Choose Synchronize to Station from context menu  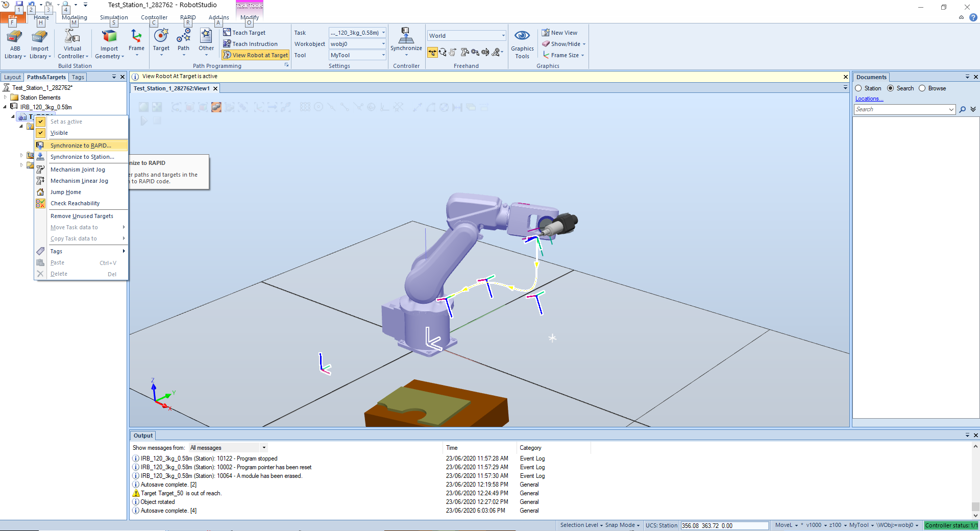pos(82,157)
